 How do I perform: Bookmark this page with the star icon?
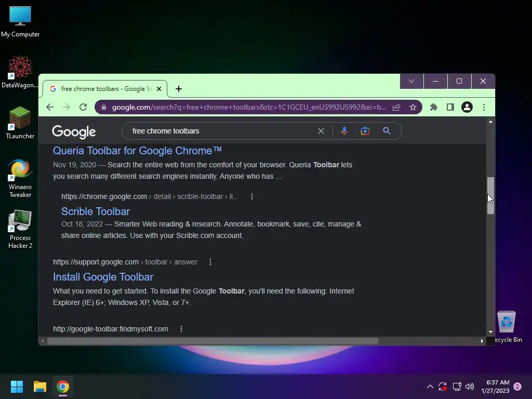pyautogui.click(x=413, y=107)
